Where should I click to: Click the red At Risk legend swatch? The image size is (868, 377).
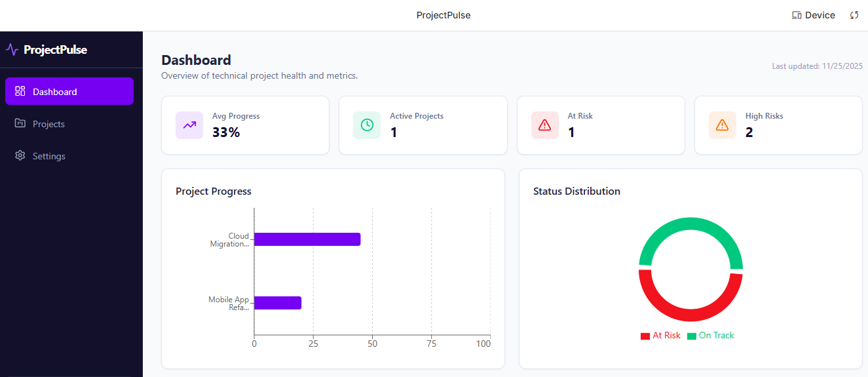[645, 336]
